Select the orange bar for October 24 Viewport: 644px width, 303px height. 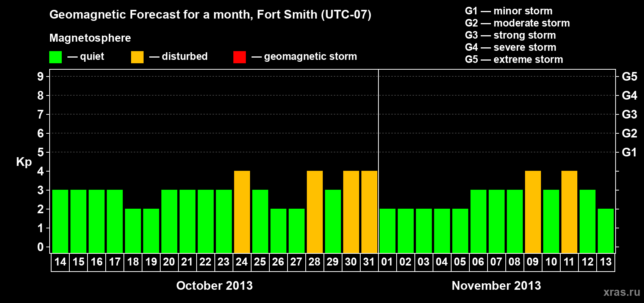[242, 212]
